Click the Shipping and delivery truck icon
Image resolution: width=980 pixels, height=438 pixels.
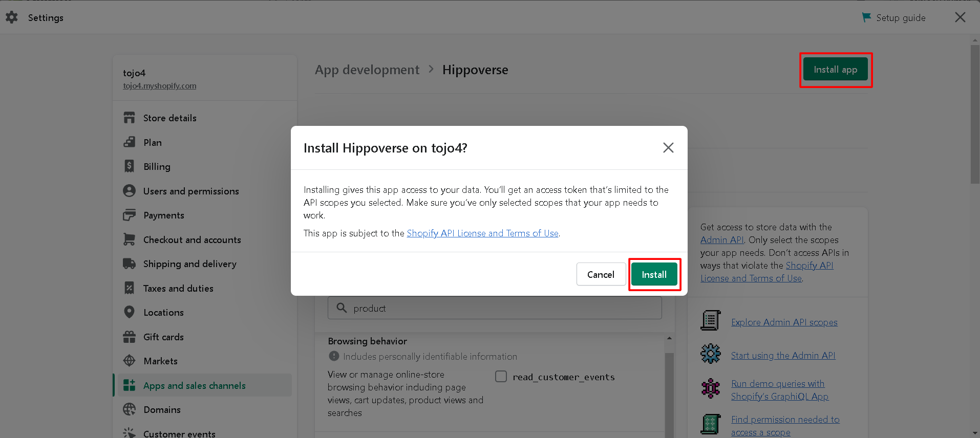coord(130,264)
